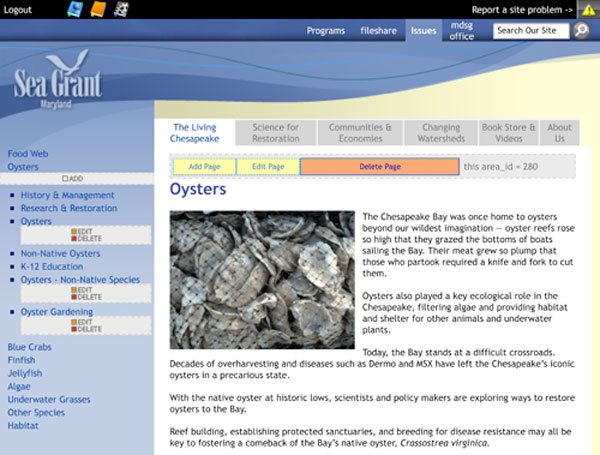Open the fileshare menu item

378,31
